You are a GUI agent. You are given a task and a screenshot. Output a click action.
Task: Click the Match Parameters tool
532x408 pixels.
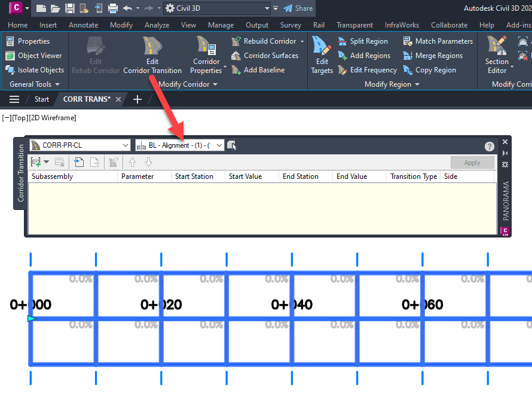click(x=438, y=41)
